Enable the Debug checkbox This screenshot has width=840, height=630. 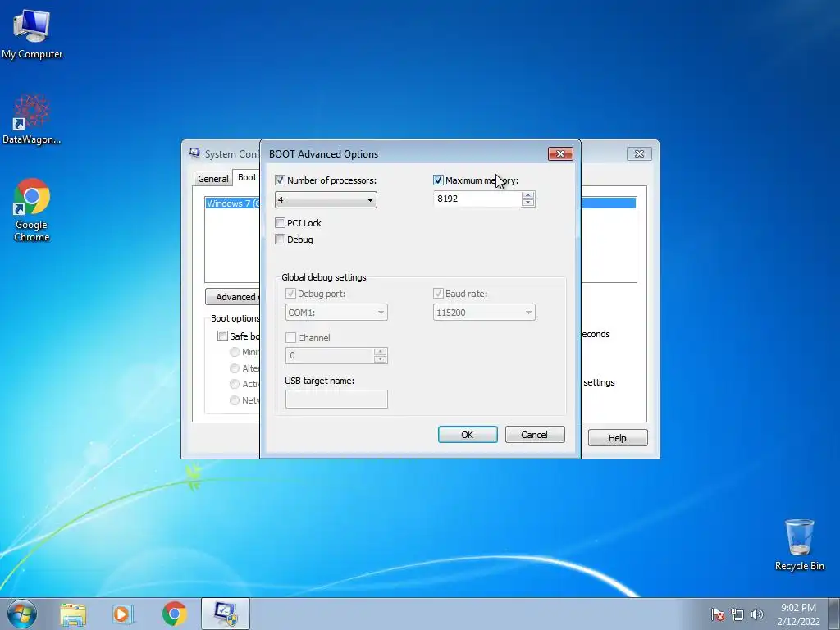pos(280,240)
